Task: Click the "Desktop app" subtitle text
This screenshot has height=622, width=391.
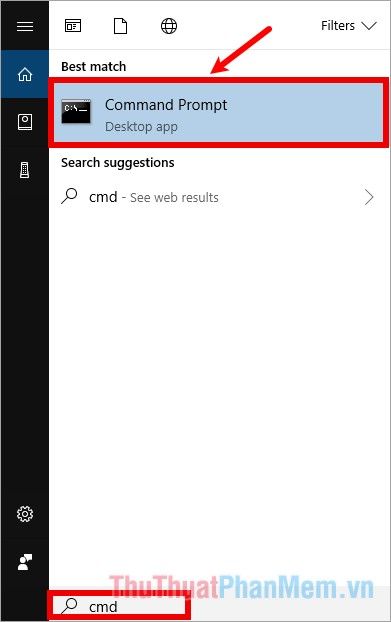Action: click(x=141, y=127)
